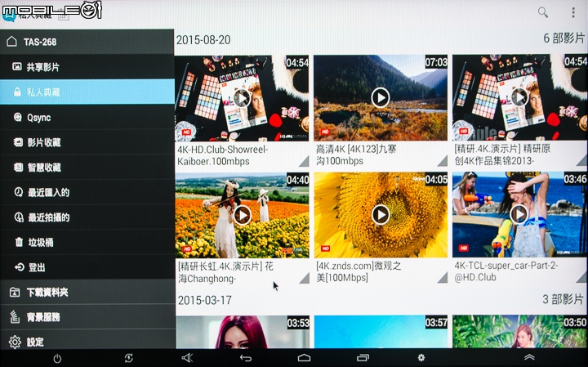Play 精研原创4K作品集锦2013 video
The image size is (588, 367).
[x=519, y=97]
